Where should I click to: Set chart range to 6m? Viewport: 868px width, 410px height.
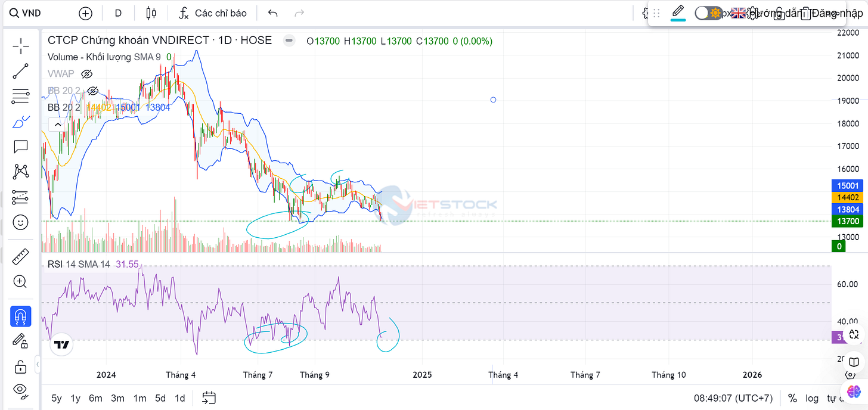pyautogui.click(x=95, y=398)
